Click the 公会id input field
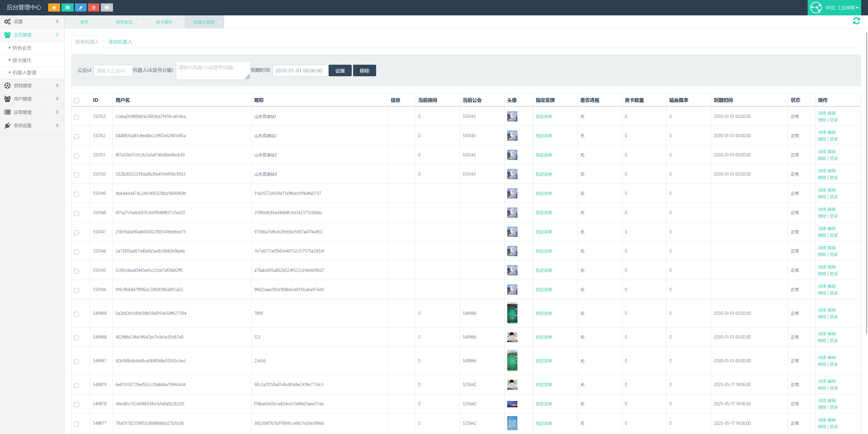Image resolution: width=868 pixels, height=434 pixels. pos(113,71)
